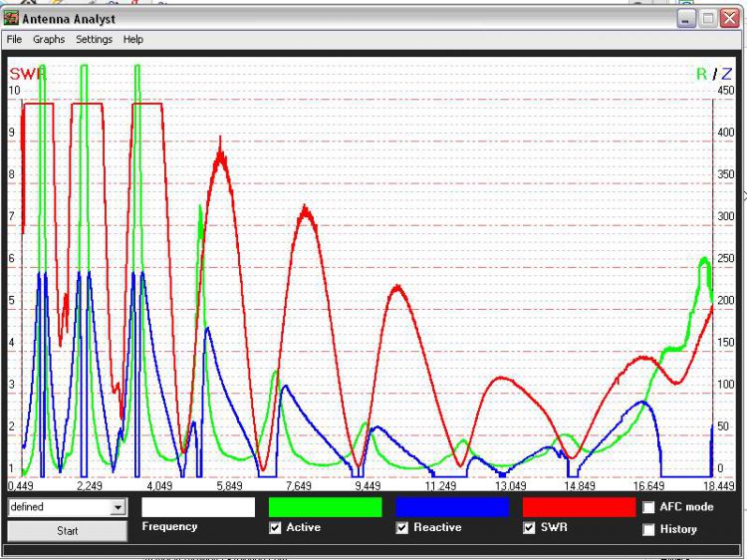
Task: Click the 9,449 frequency axis label
Action: (368, 485)
